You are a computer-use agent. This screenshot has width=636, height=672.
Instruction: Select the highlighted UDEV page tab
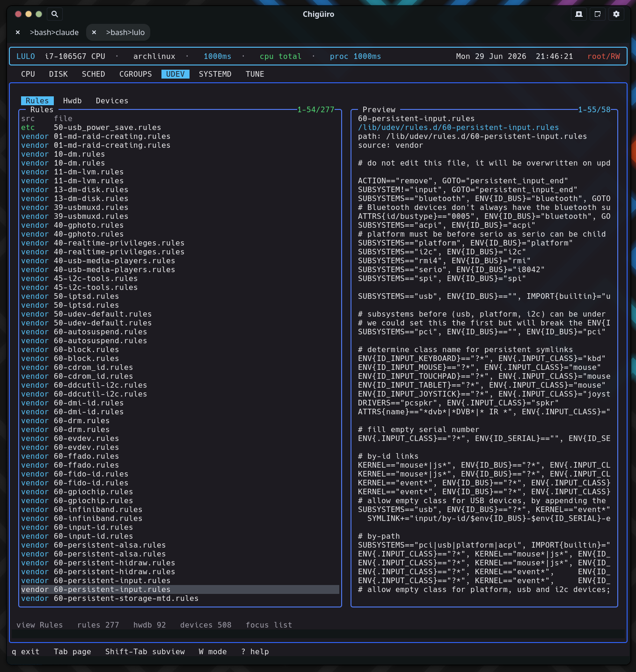[x=175, y=74]
